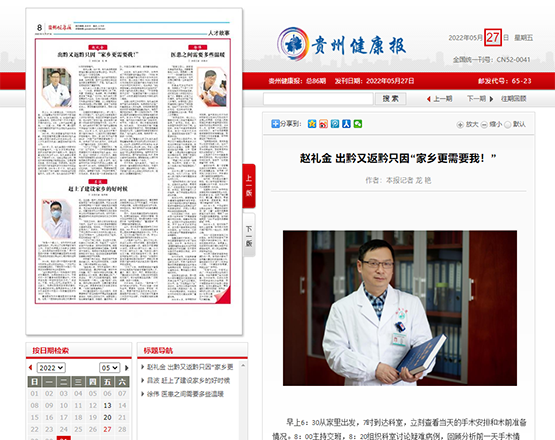Switch to previous page via 上一版 tab
Image resolution: width=555 pixels, height=440 pixels.
click(x=249, y=186)
